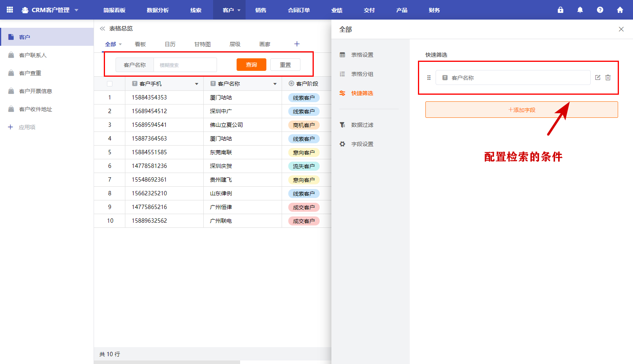Open the notification bell
The height and width of the screenshot is (364, 633).
tap(580, 10)
